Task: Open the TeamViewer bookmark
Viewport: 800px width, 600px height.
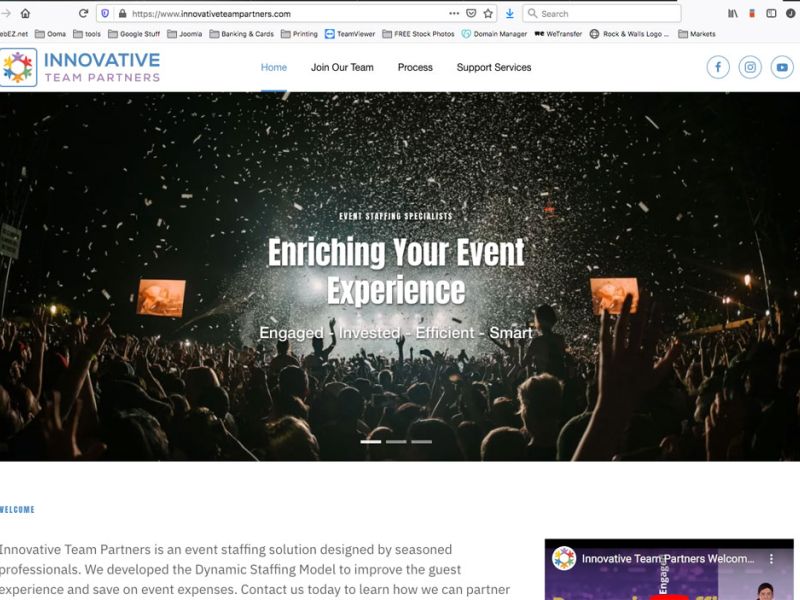Action: click(x=350, y=34)
